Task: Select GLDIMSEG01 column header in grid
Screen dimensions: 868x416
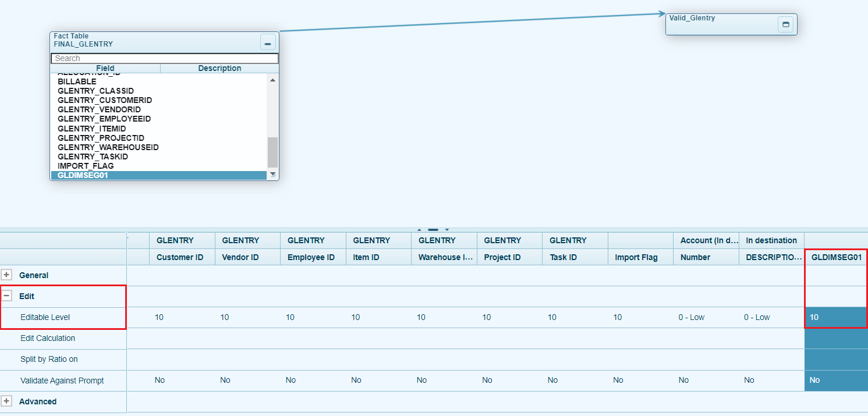Action: pyautogui.click(x=835, y=257)
